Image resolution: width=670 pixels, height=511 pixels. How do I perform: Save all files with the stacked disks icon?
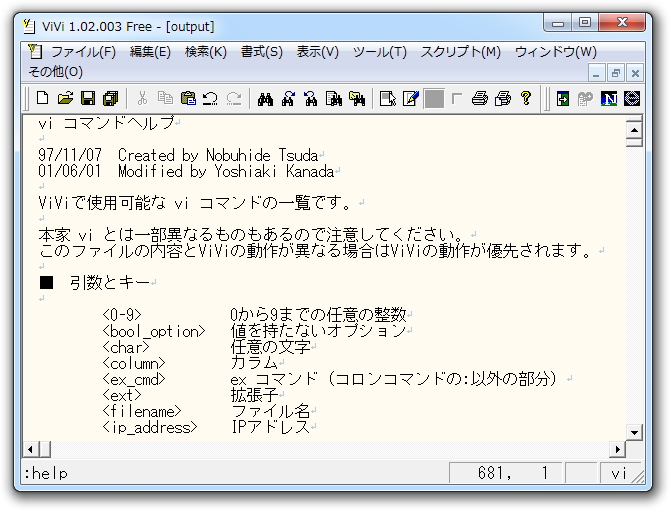point(111,99)
